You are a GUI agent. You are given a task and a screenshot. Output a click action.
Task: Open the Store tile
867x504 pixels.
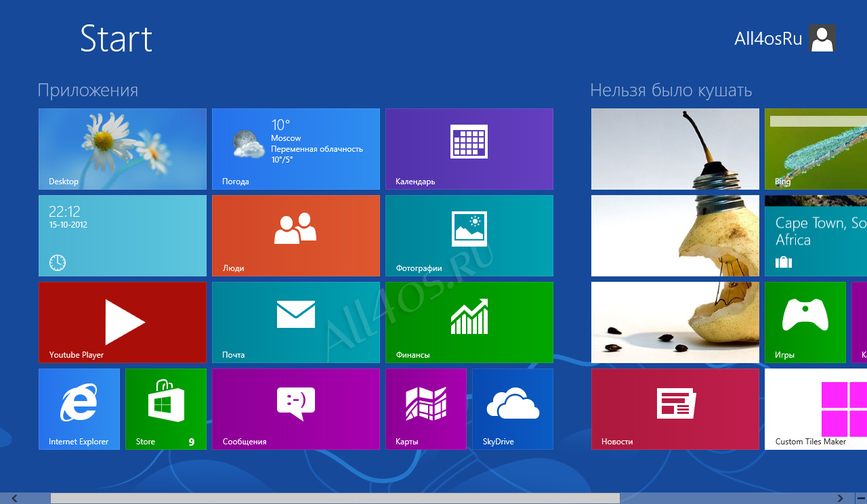[166, 409]
